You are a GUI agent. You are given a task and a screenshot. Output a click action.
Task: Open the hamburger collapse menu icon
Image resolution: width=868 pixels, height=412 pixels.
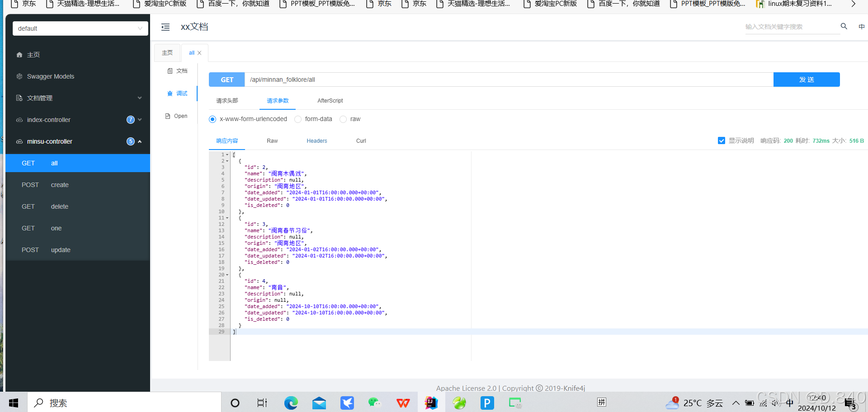[165, 27]
